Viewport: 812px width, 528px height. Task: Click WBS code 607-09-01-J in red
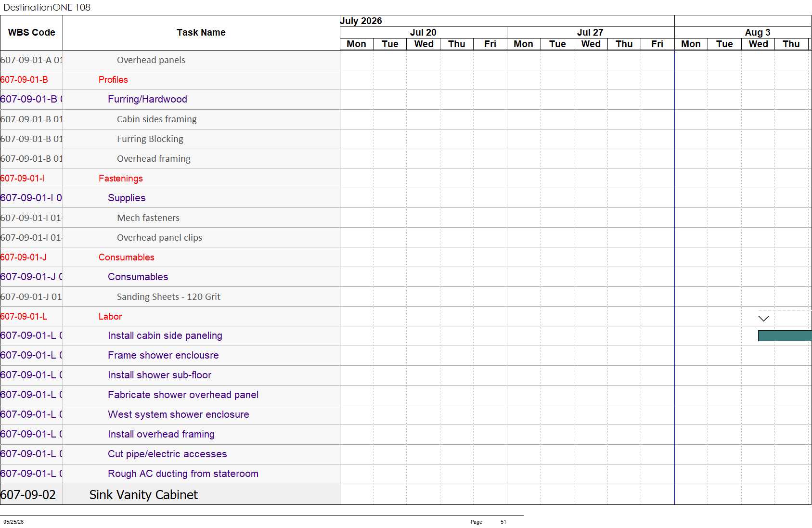tap(24, 258)
